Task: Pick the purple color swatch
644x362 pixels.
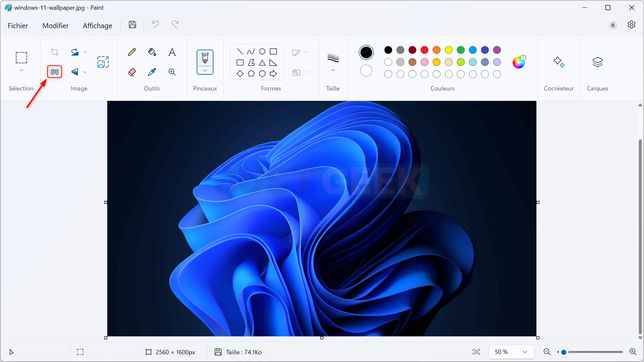Action: [497, 50]
